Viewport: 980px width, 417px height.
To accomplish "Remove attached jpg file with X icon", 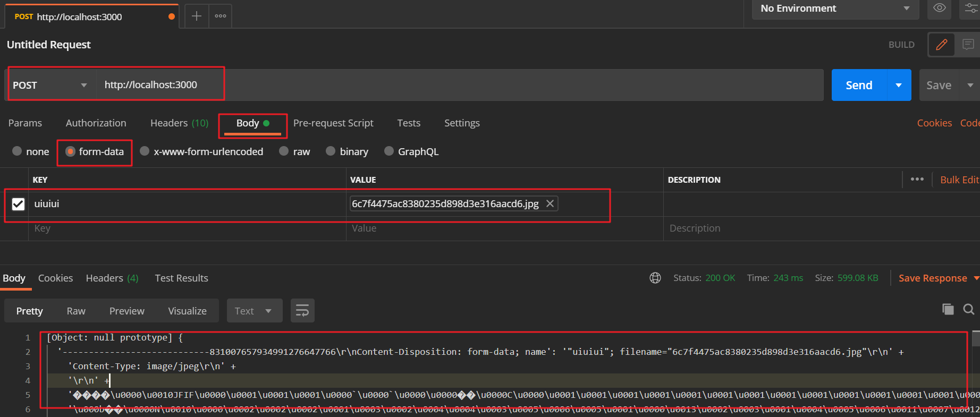I will coord(550,203).
